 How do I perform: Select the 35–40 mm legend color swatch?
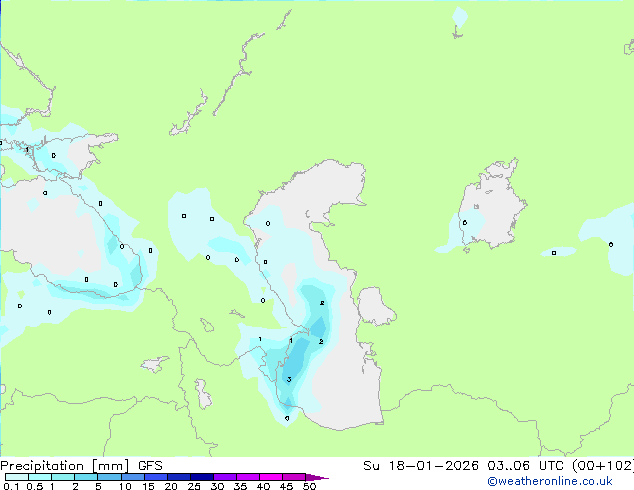point(248,477)
